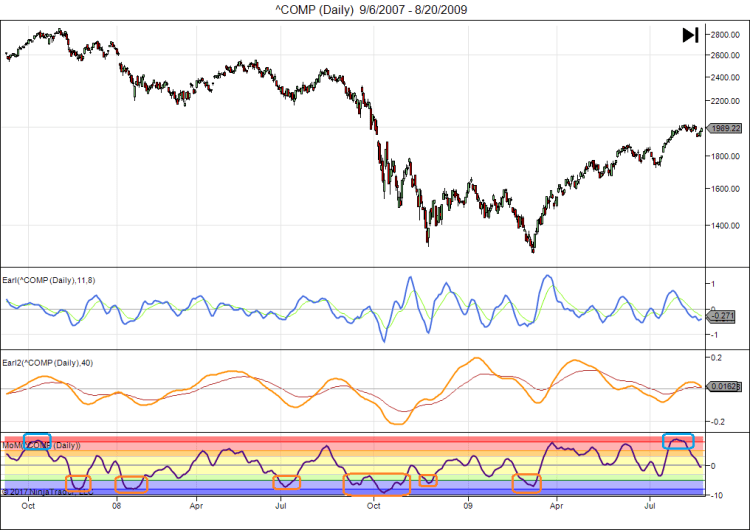Click the 2800.00 price axis label
750x530 pixels.
pos(725,34)
